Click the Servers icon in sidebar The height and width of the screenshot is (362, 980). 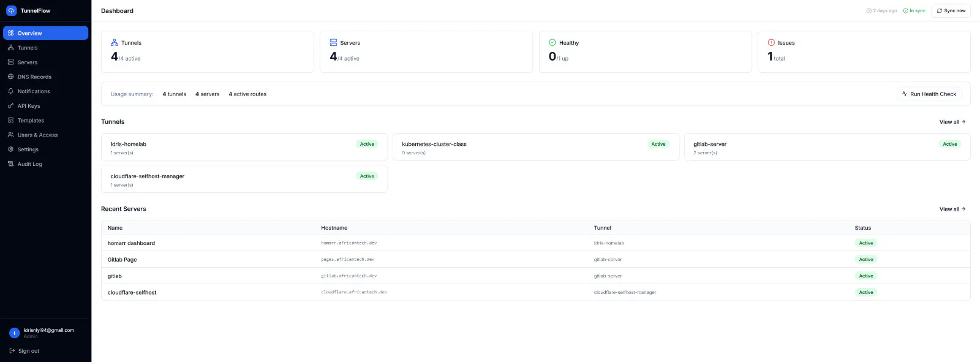tap(10, 62)
